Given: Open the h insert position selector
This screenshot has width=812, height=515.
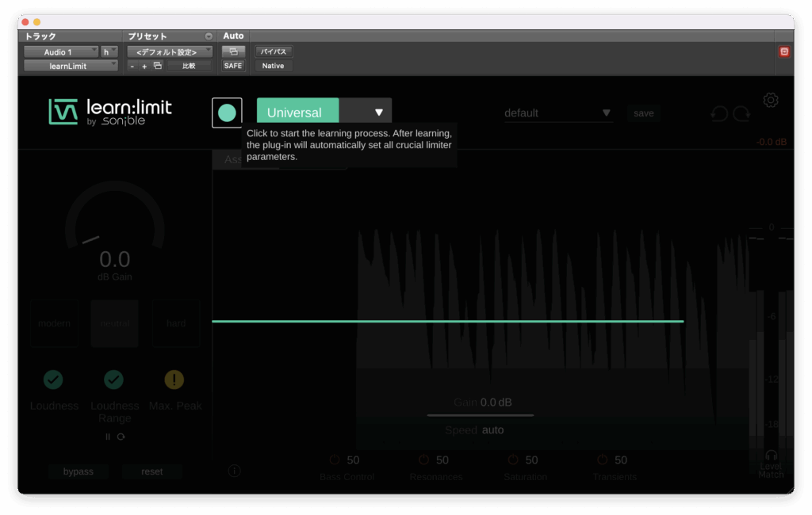Looking at the screenshot, I should point(109,51).
